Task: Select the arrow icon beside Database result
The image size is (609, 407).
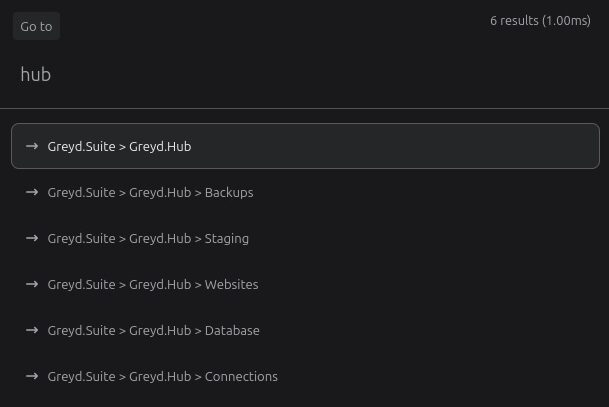Action: point(32,330)
